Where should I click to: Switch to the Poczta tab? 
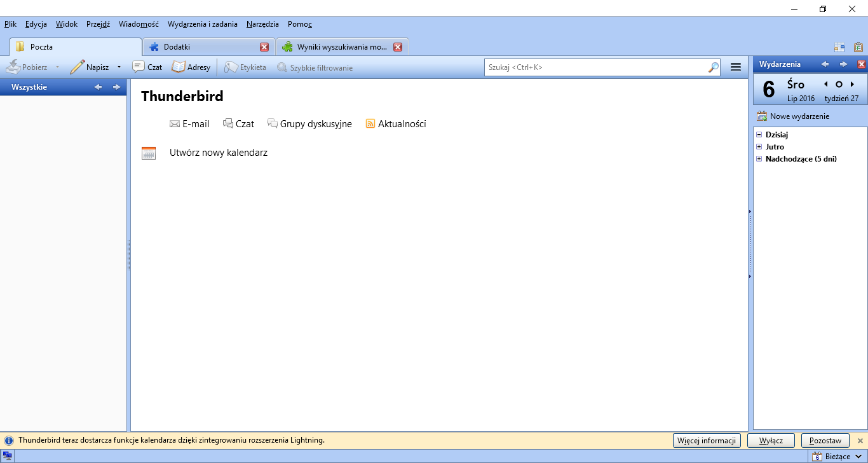(x=76, y=46)
